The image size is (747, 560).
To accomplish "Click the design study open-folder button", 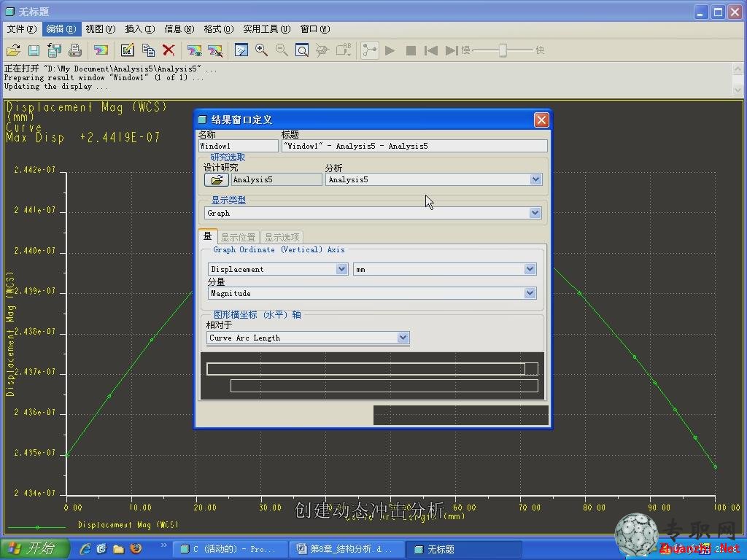I will [216, 179].
